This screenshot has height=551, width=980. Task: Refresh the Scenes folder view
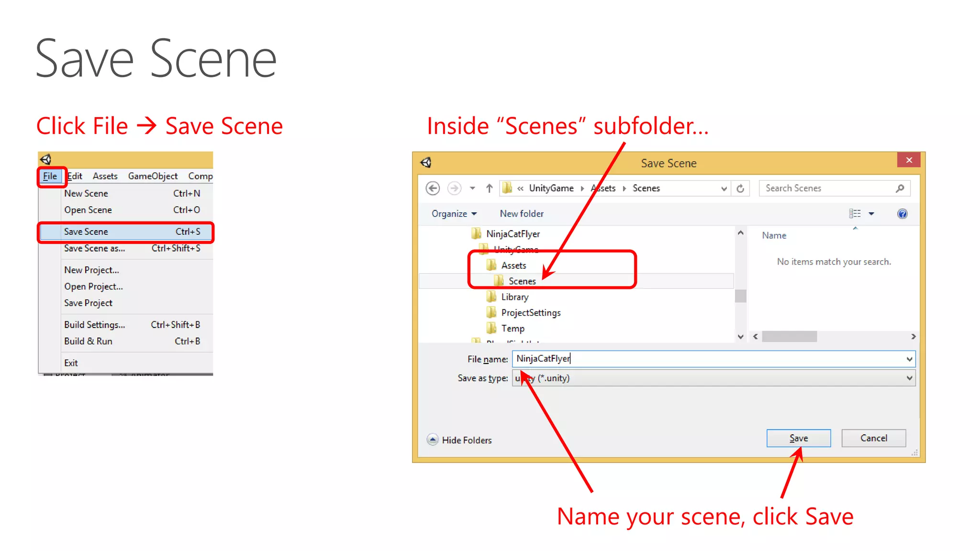tap(740, 188)
